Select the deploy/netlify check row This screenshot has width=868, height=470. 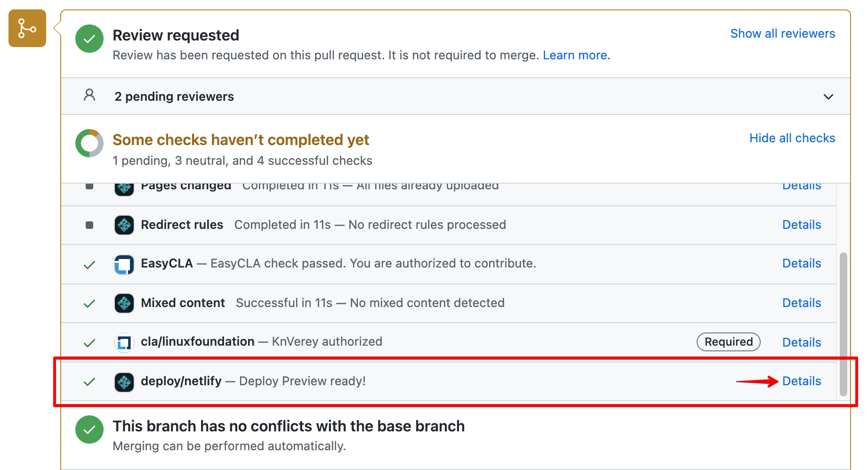424,381
